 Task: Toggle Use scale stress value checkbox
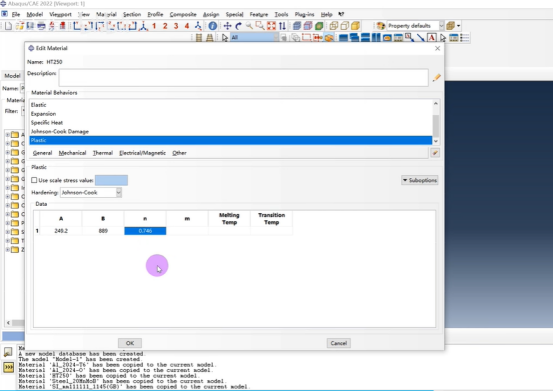(34, 180)
